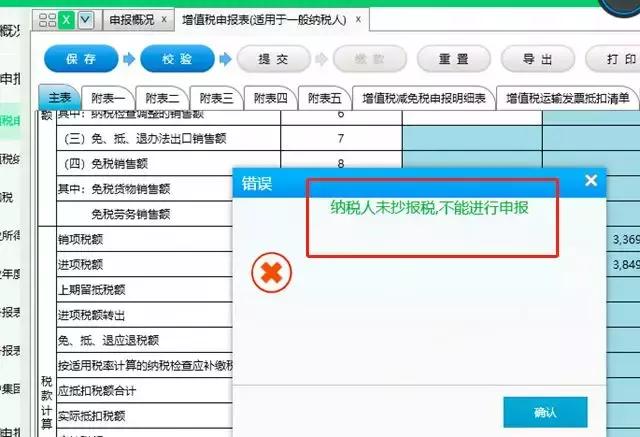Open the 增值税减免税申报明细表 tab
The height and width of the screenshot is (437, 640).
[424, 98]
